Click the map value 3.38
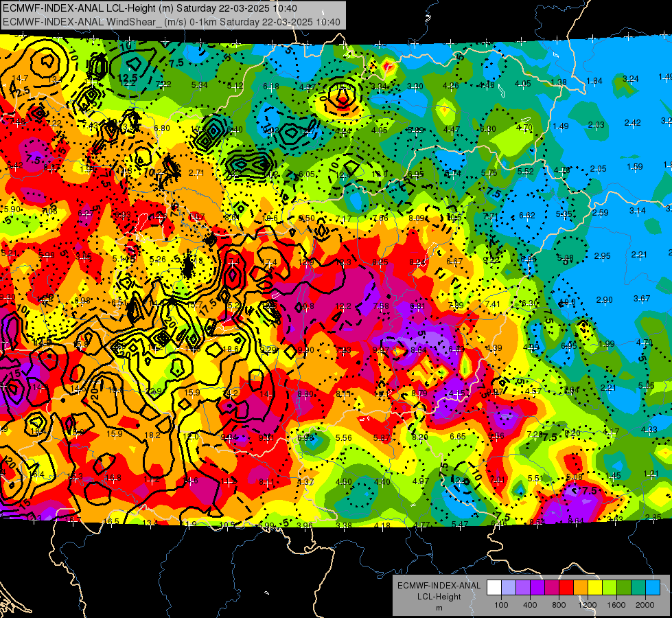The width and height of the screenshot is (672, 618). coord(344,525)
